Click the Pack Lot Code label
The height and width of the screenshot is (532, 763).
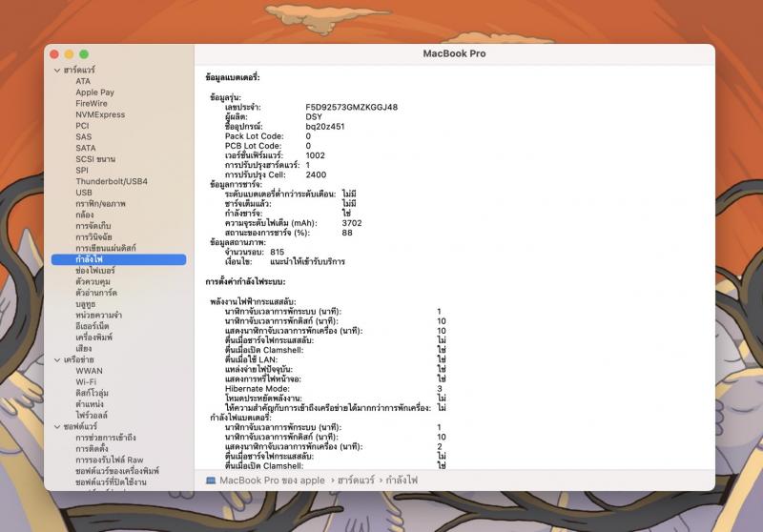[254, 136]
